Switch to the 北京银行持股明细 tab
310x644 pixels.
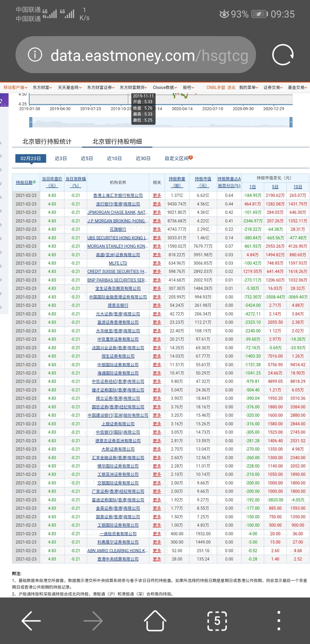117,141
